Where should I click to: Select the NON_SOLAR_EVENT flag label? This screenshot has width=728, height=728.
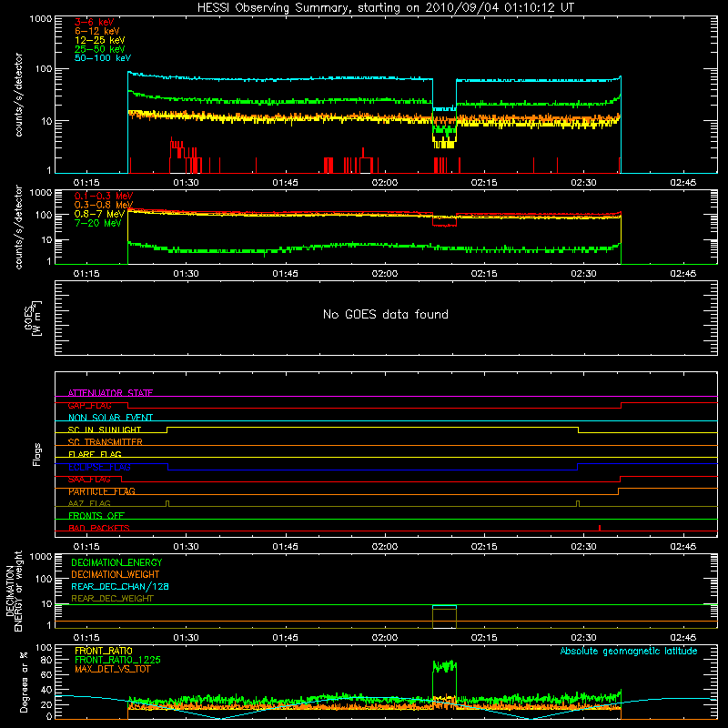[110, 418]
